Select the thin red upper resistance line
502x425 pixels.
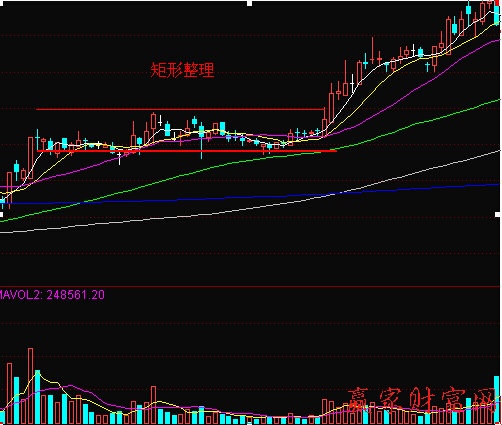click(180, 109)
